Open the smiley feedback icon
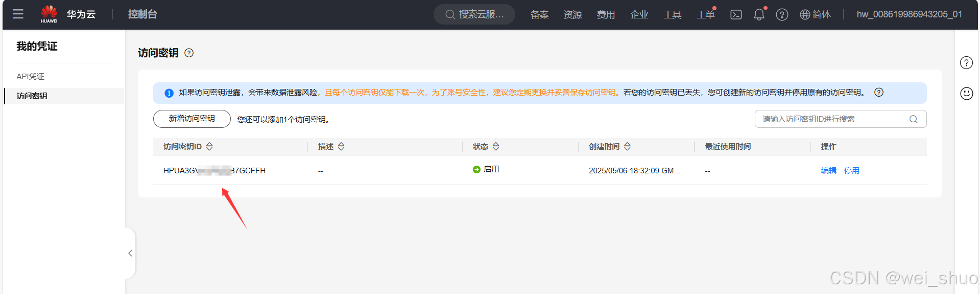Image resolution: width=980 pixels, height=294 pixels. (x=966, y=94)
